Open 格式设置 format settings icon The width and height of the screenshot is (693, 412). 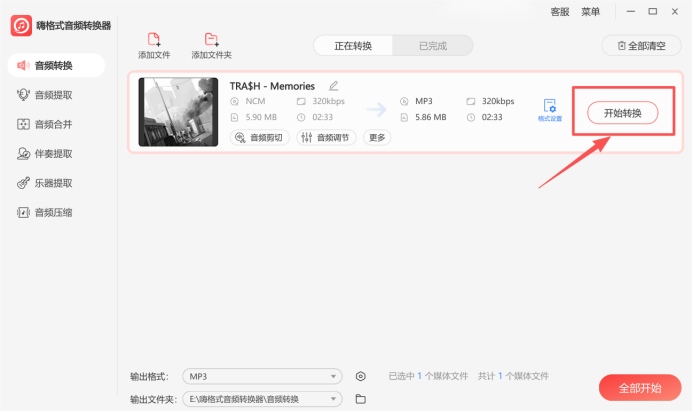pos(550,110)
